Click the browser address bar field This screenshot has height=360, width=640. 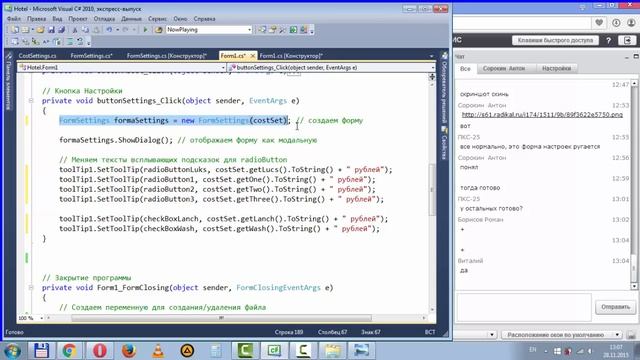pos(521,23)
